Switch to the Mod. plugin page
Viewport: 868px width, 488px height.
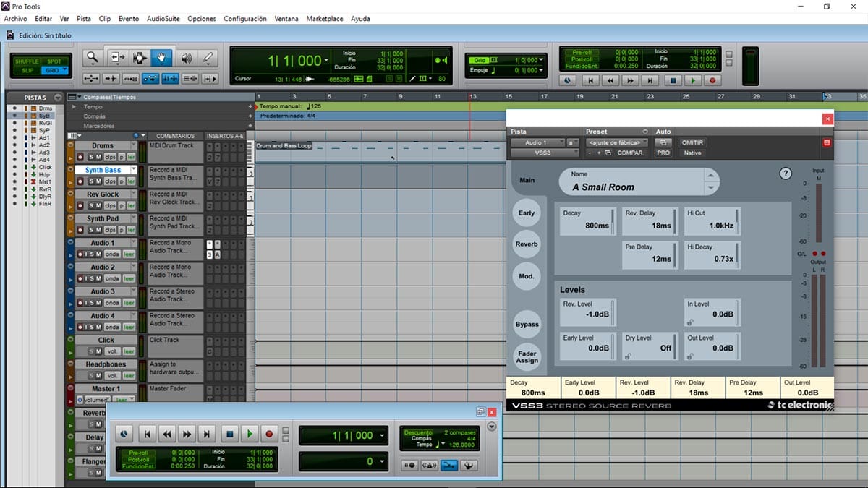pyautogui.click(x=527, y=276)
